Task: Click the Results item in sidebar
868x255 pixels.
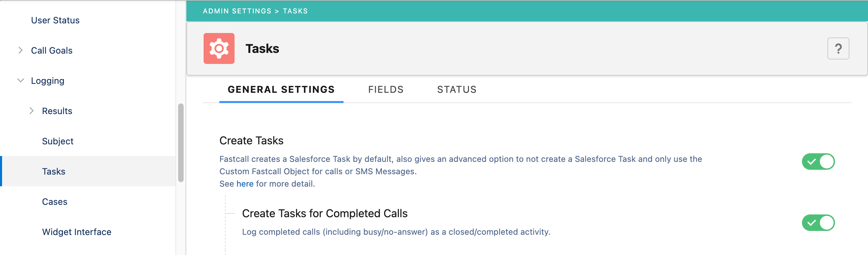Action: pyautogui.click(x=57, y=111)
